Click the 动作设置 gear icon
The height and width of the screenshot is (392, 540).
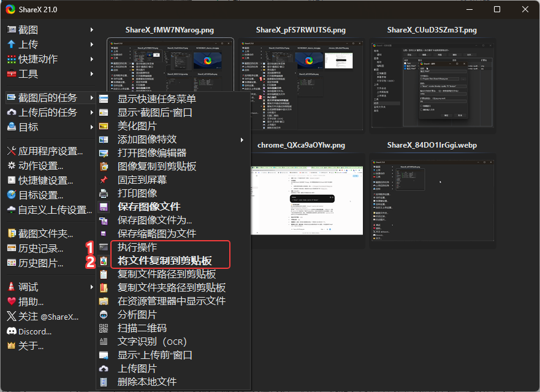tap(12, 166)
